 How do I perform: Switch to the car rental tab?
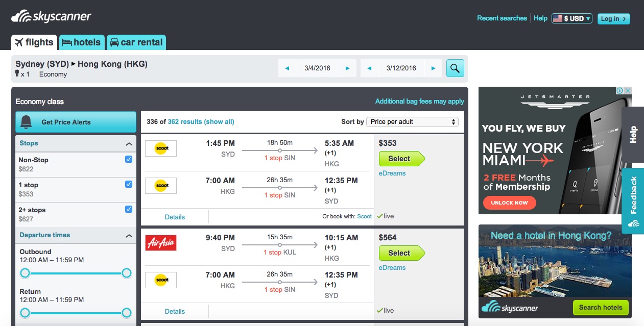point(136,42)
